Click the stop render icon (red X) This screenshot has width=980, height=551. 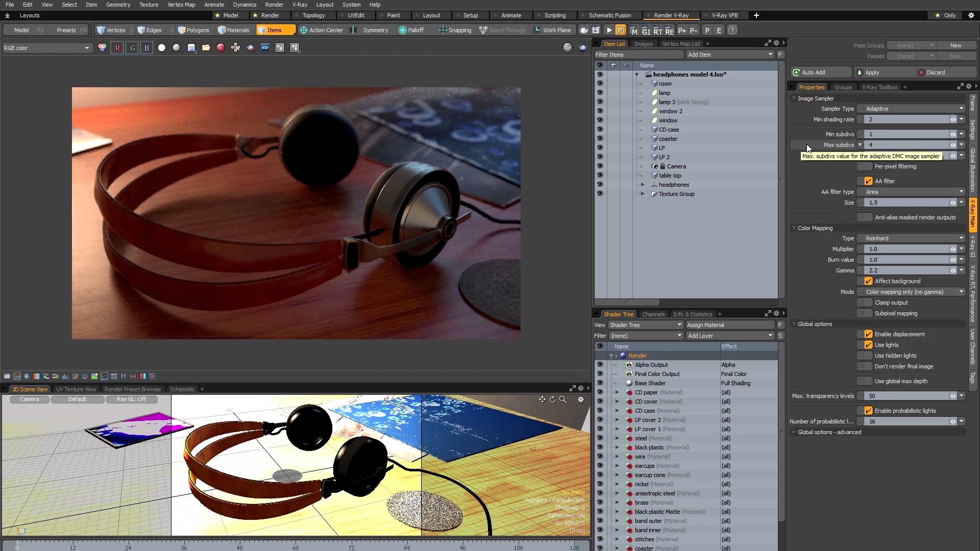[220, 47]
